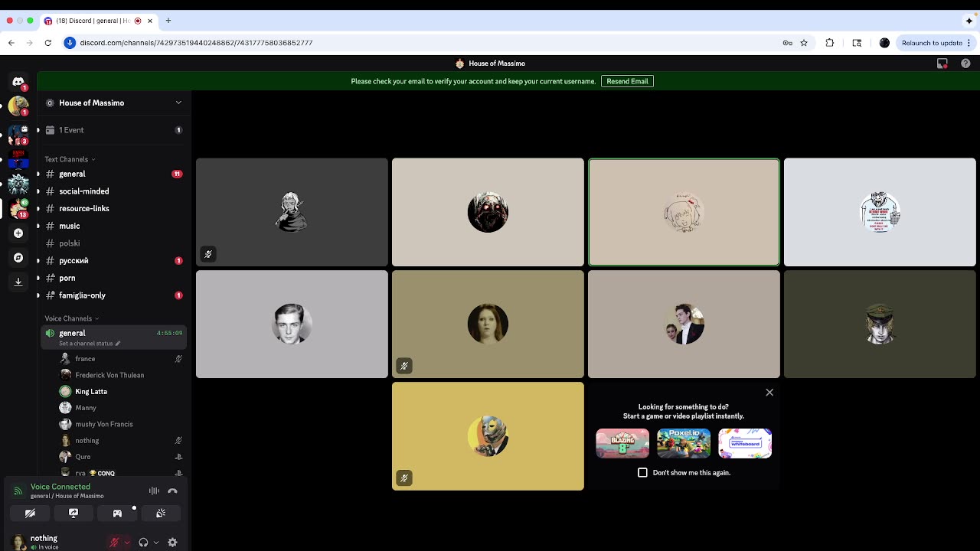980x551 pixels.
Task: Open the Inbox icon at top right
Action: click(x=942, y=64)
